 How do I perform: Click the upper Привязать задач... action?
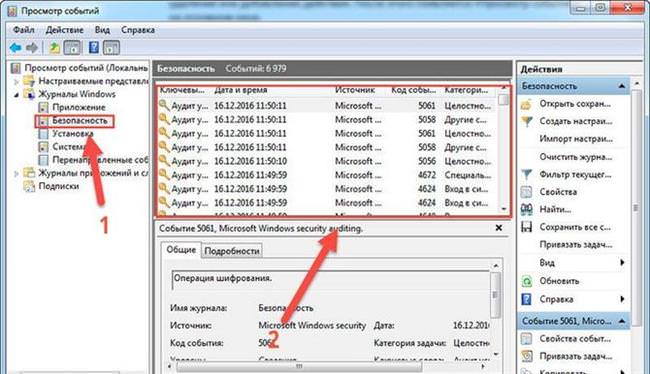click(576, 245)
